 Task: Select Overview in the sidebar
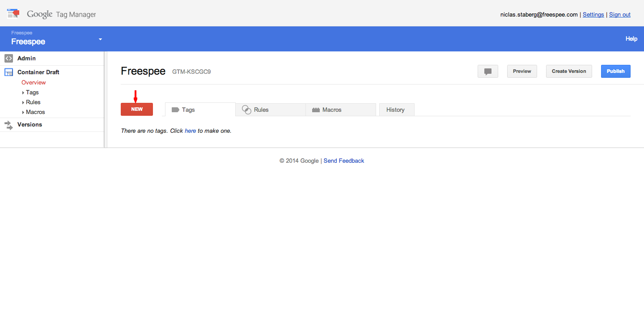34,83
